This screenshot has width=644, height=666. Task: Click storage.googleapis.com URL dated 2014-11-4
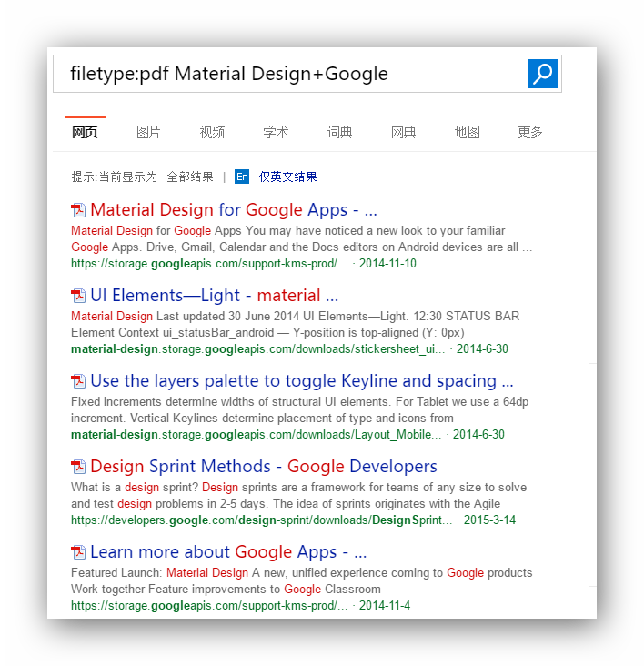pos(209,605)
